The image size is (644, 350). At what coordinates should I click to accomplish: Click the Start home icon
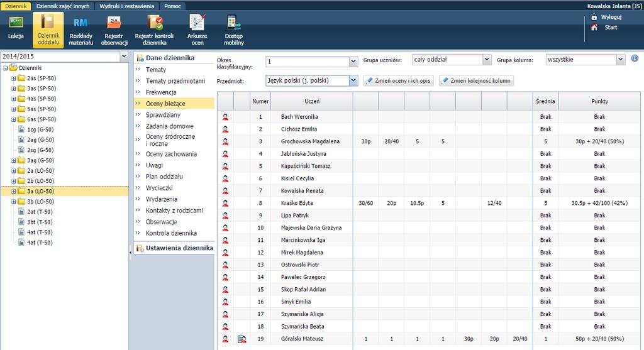(x=594, y=27)
